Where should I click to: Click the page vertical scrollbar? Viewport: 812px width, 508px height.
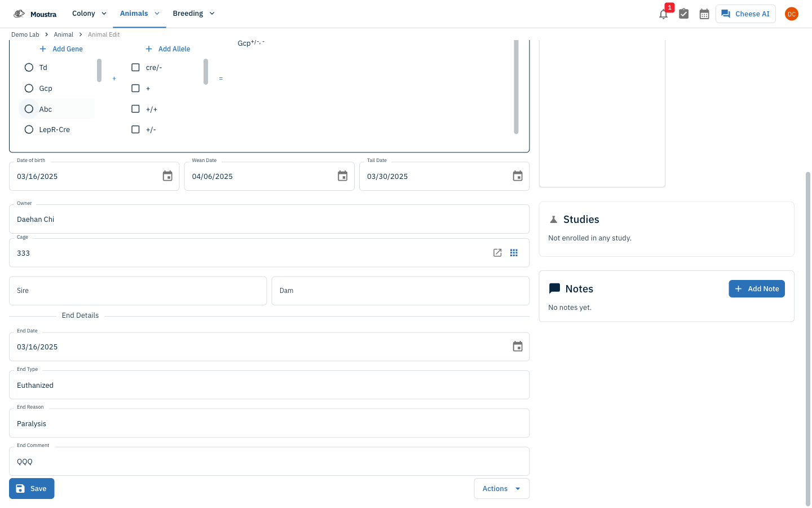point(808,339)
